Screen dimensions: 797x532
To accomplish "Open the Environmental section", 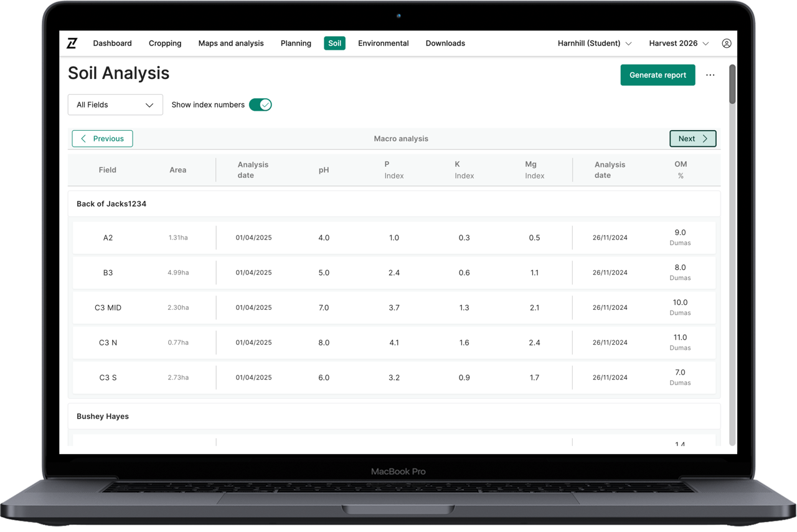I will 384,44.
